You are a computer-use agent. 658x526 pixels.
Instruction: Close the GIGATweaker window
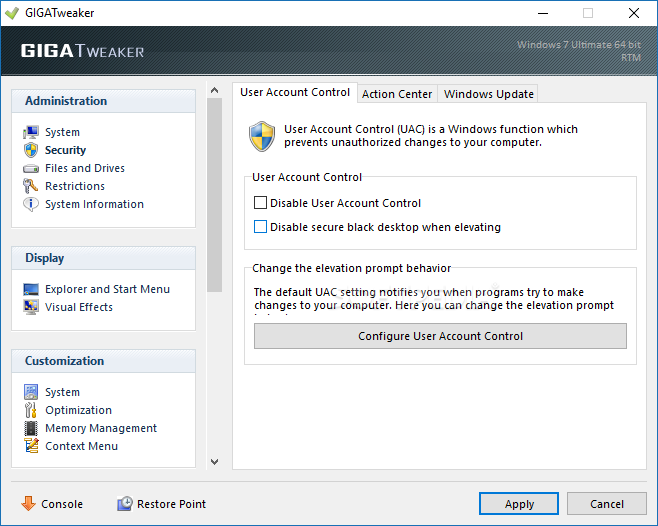click(x=634, y=13)
